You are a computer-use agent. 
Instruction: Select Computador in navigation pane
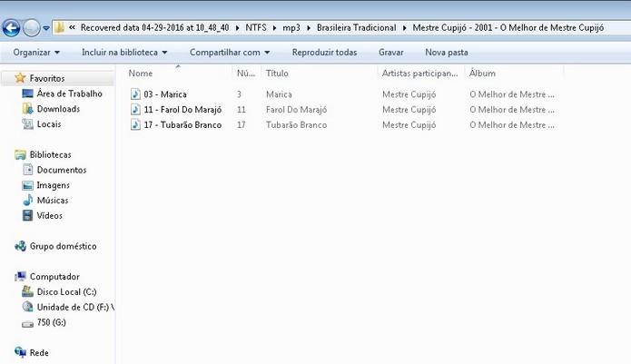pyautogui.click(x=54, y=277)
